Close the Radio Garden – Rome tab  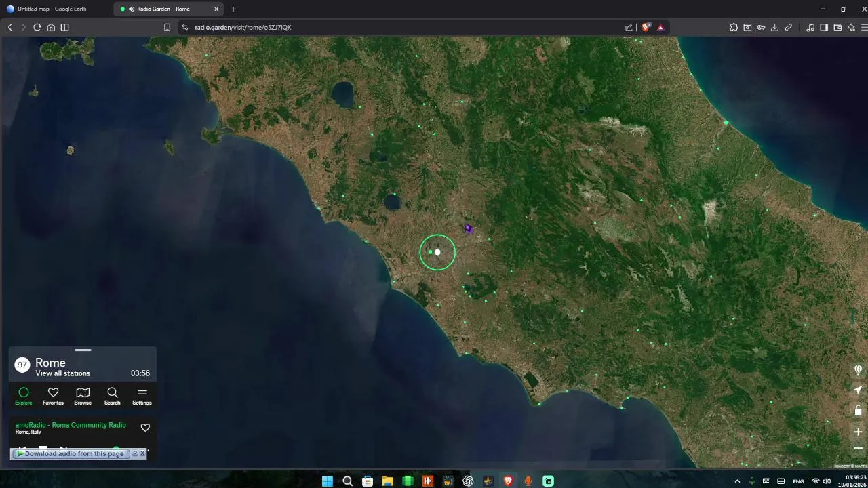[x=217, y=9]
